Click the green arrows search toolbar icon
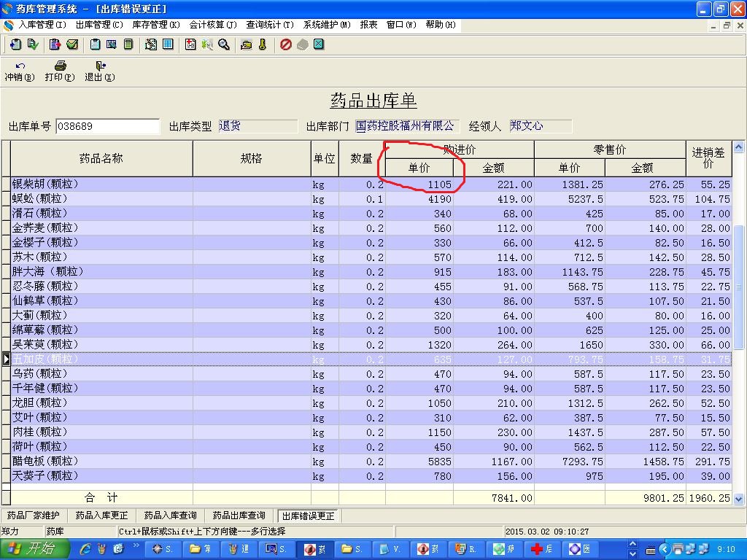Viewport: 747px width, 560px height. (x=206, y=44)
